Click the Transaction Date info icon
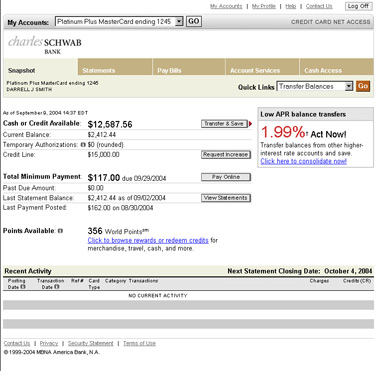The height and width of the screenshot is (371, 377). [57, 287]
